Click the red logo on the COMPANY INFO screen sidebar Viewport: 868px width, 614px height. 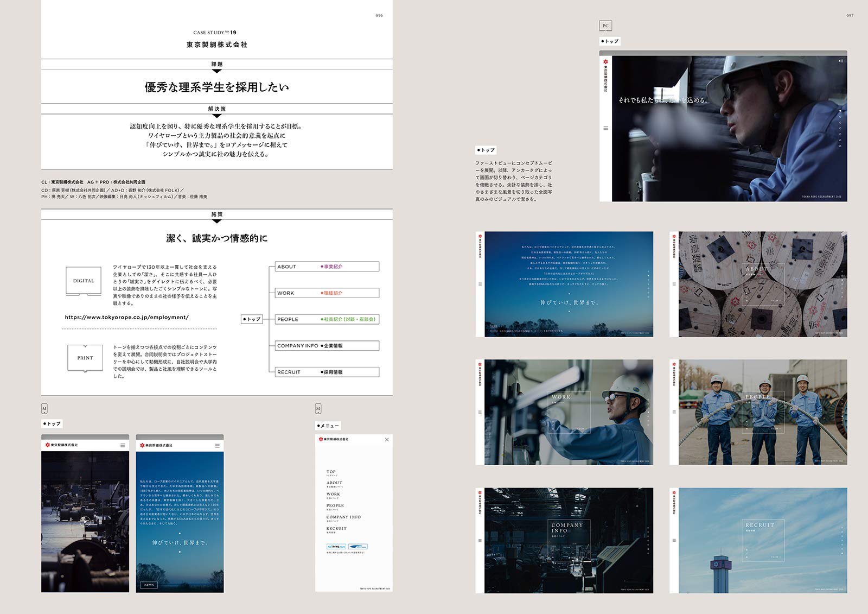(x=480, y=492)
